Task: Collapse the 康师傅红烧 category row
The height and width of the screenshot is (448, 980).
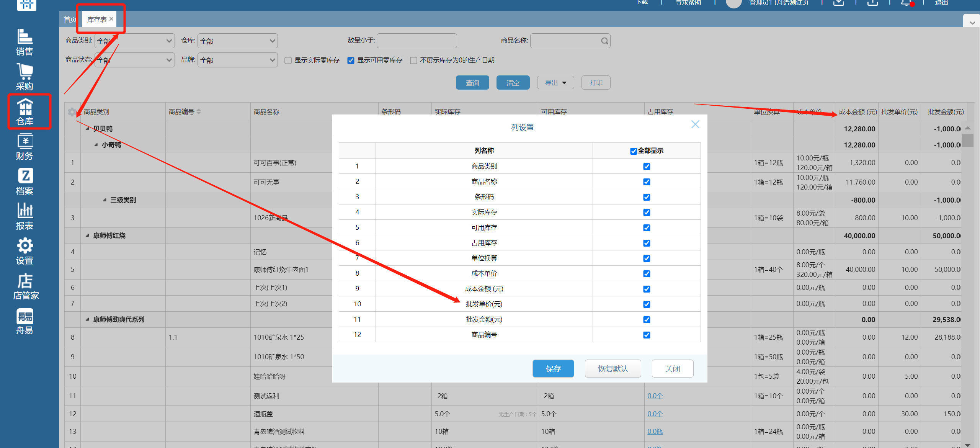Action: click(88, 235)
